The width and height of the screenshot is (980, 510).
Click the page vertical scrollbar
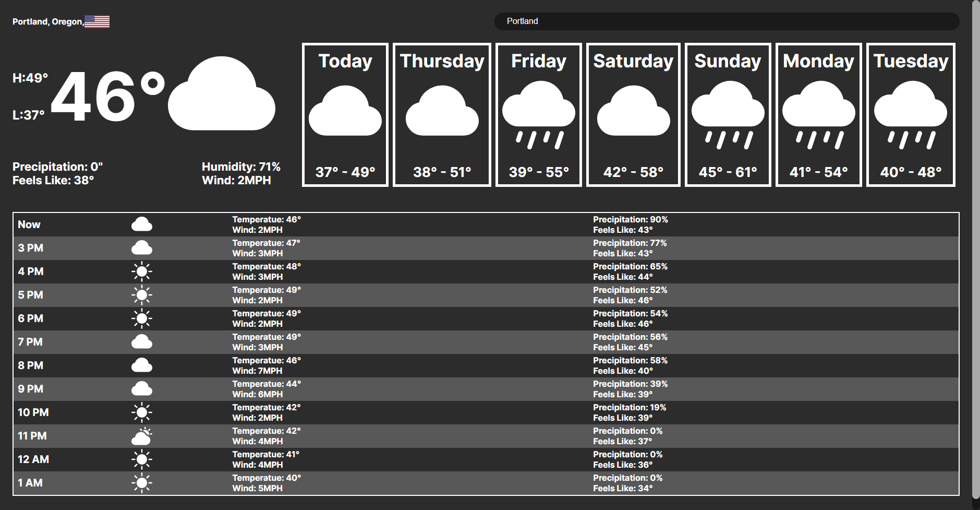(976, 250)
